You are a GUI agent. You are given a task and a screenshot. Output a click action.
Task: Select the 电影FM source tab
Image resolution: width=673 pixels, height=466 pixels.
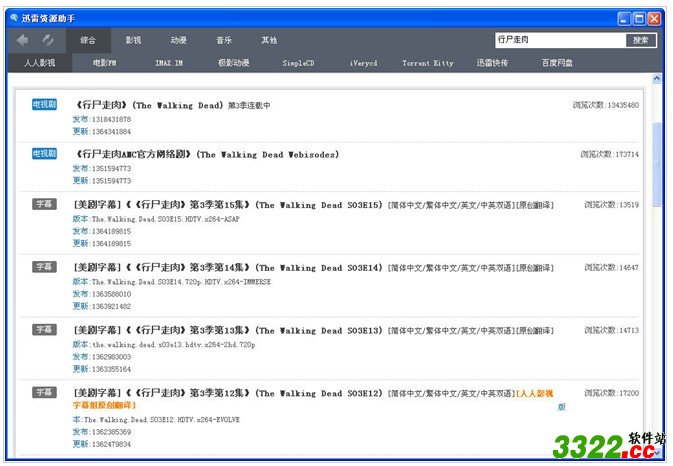pos(104,63)
